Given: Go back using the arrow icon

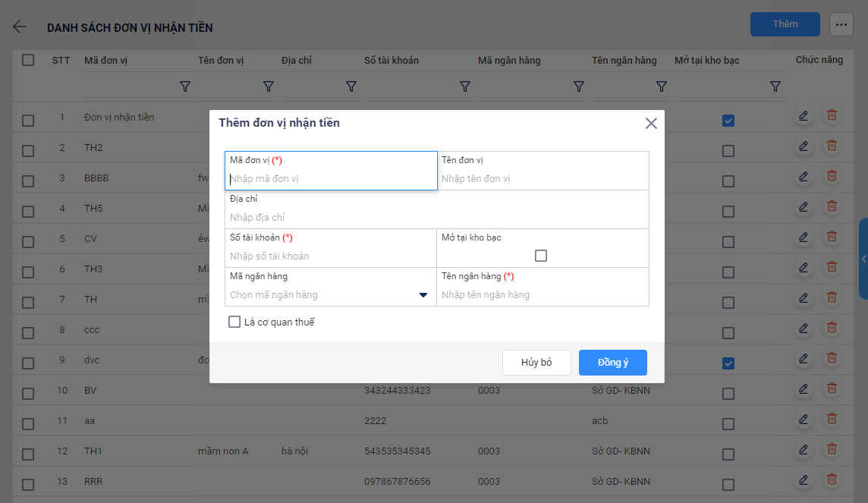Looking at the screenshot, I should 20,27.
